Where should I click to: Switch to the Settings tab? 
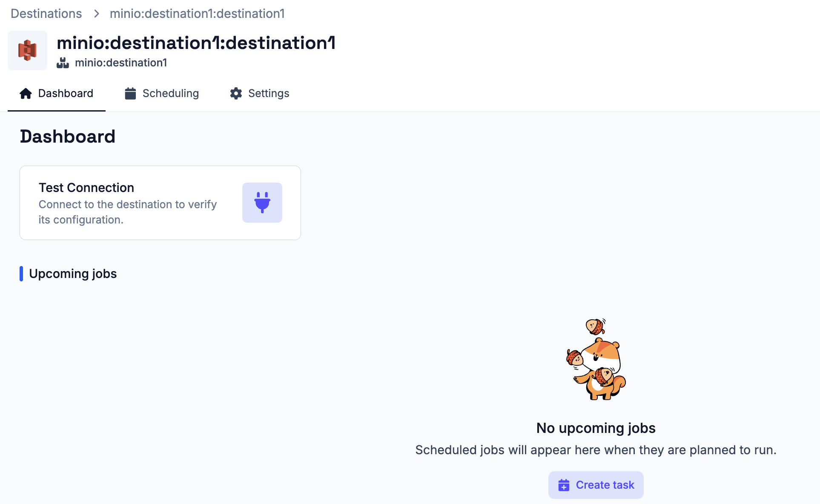click(x=260, y=93)
